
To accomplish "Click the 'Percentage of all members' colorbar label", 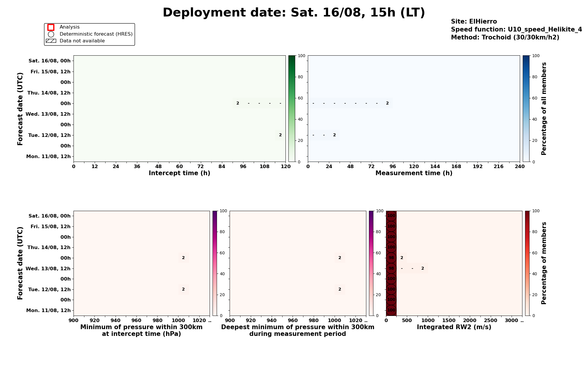I will [x=544, y=109].
